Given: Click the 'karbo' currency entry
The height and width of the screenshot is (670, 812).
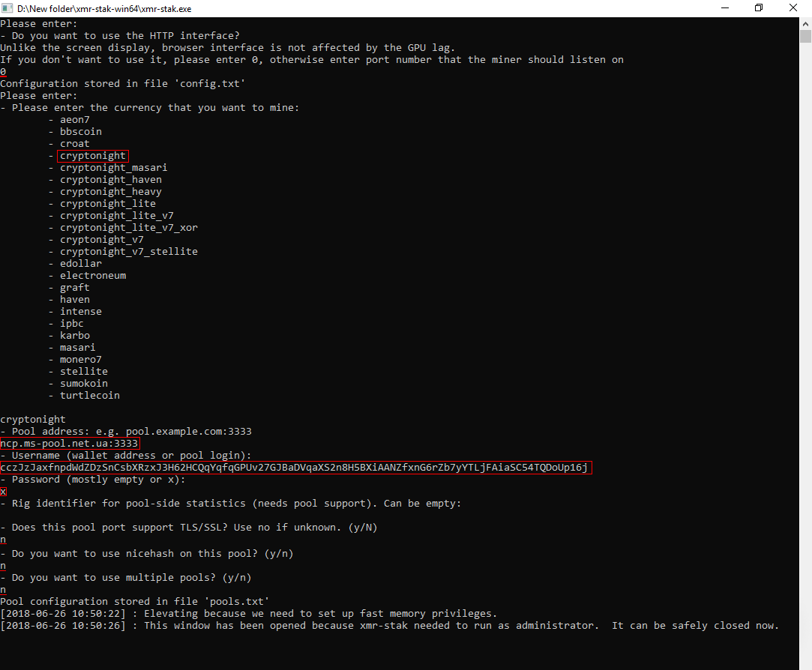Looking at the screenshot, I should click(74, 335).
